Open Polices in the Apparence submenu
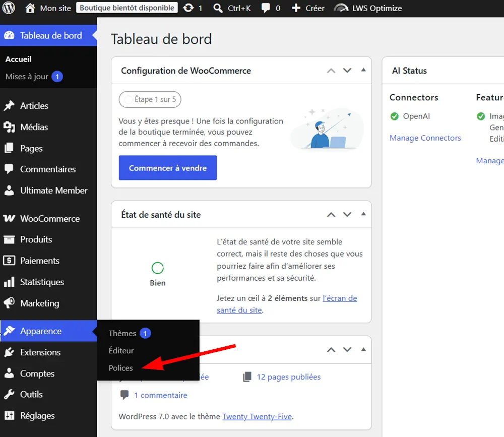The image size is (504, 437). (120, 368)
